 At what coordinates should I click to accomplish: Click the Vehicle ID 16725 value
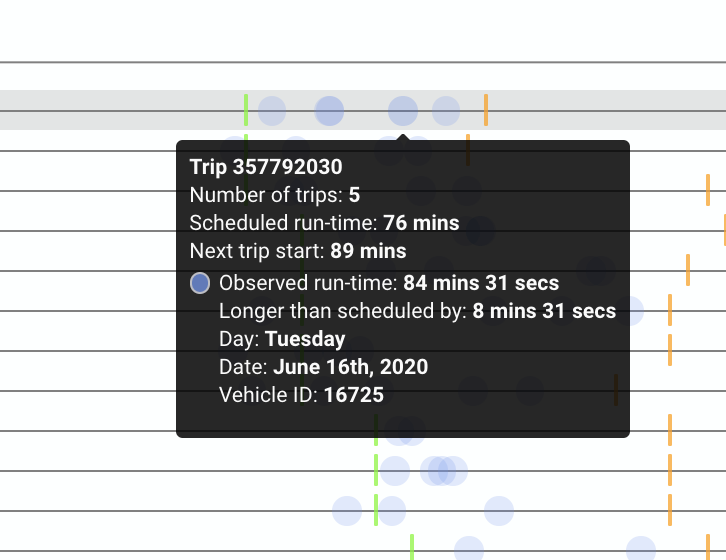354,395
